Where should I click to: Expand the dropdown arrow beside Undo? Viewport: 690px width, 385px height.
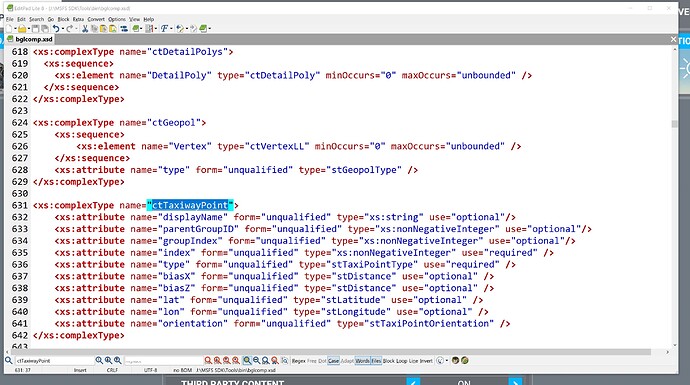click(63, 29)
